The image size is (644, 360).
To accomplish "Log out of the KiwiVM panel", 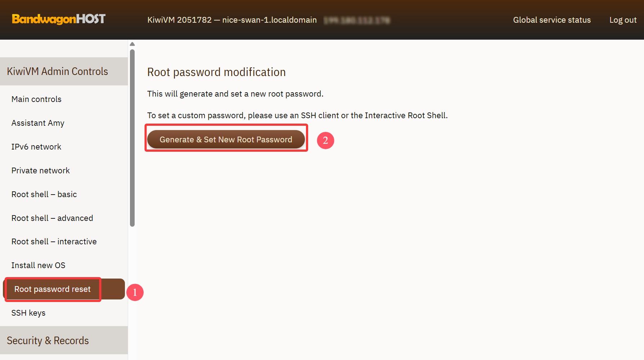I will point(622,20).
